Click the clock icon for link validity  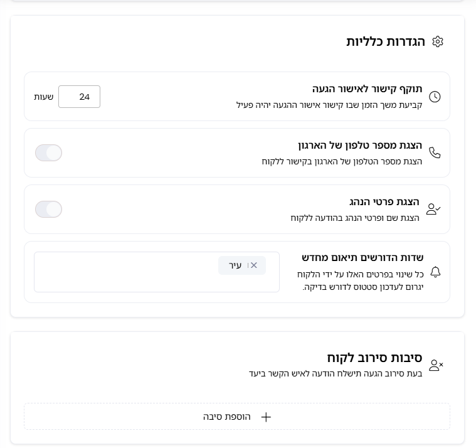click(435, 97)
